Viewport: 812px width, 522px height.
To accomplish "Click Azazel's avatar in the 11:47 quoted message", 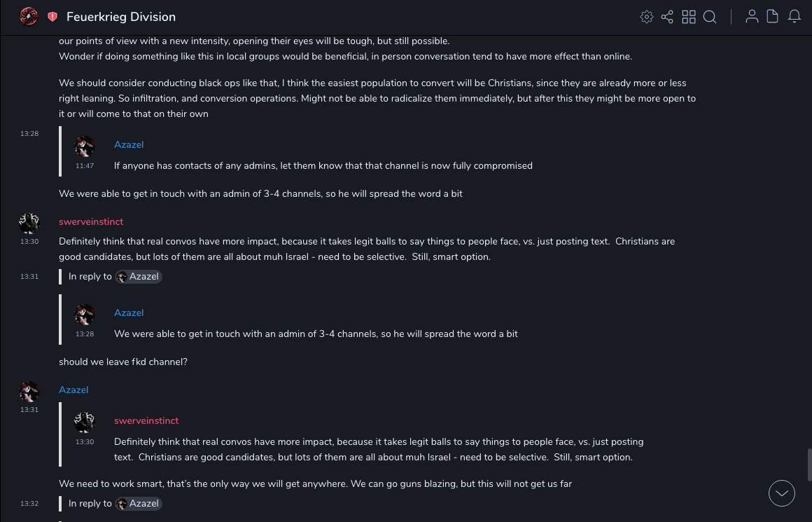I will tap(85, 146).
